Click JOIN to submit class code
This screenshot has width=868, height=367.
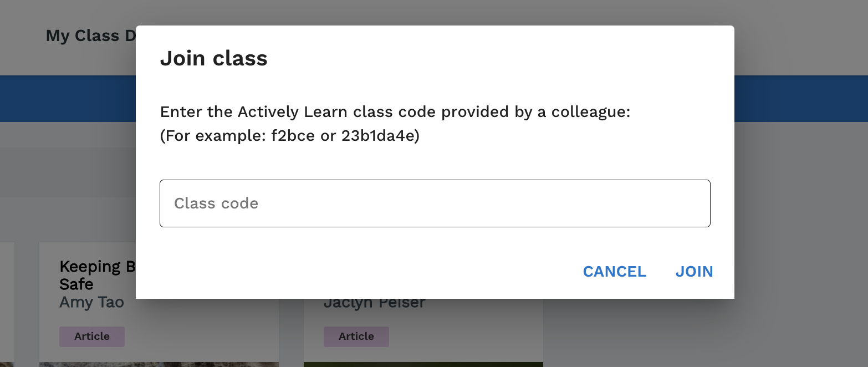coord(694,272)
